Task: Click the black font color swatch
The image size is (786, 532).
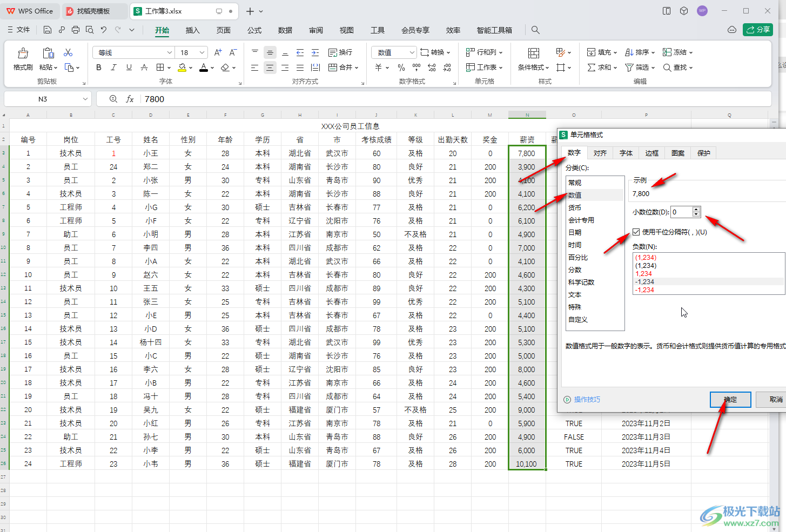Action: tap(204, 68)
